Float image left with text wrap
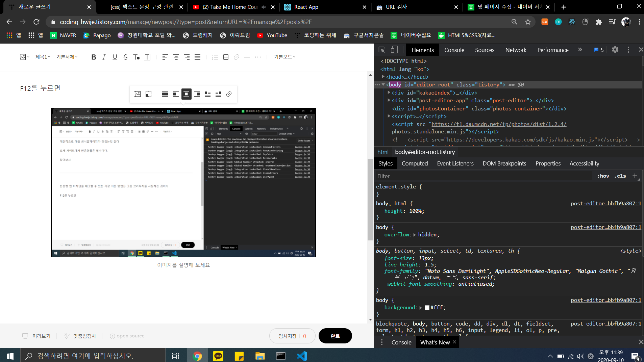Screen dimensions: 644x362 [x=208, y=94]
